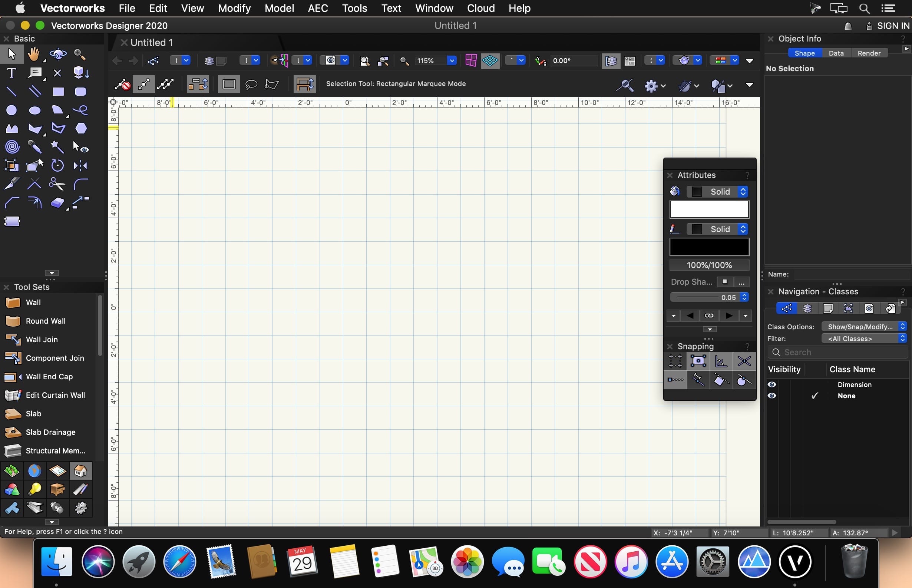Screen dimensions: 912x588
Task: Click the white fill color swatch
Action: [709, 209]
